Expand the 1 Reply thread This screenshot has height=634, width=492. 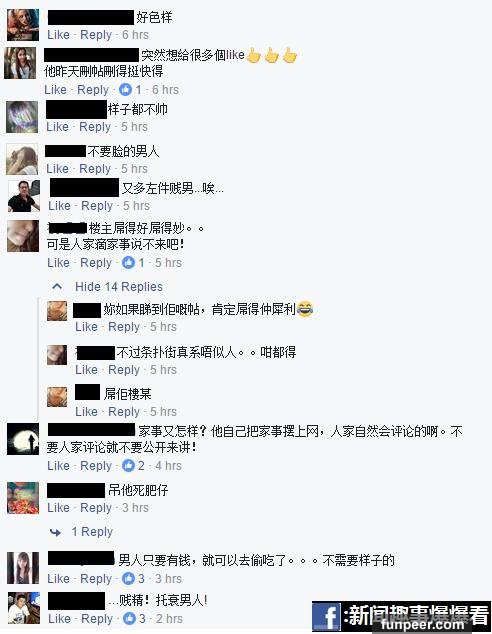click(x=92, y=532)
